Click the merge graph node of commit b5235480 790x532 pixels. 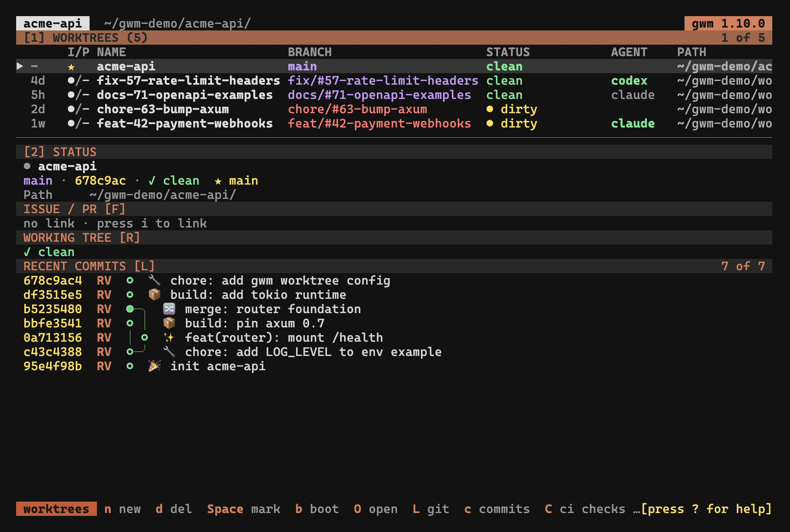coord(130,309)
